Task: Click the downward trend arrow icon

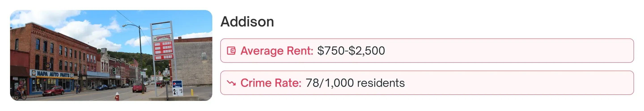Action: pos(231,83)
